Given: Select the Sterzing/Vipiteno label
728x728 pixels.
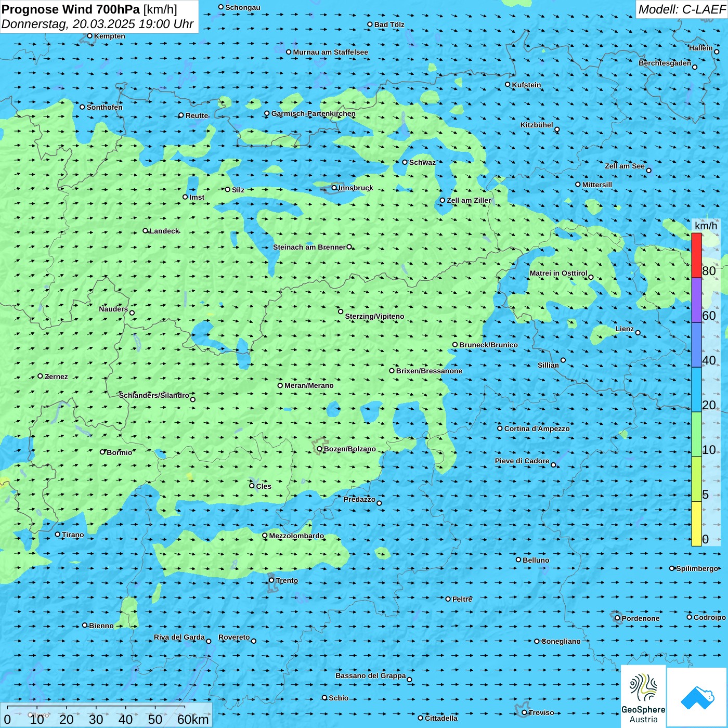Looking at the screenshot, I should click(374, 316).
